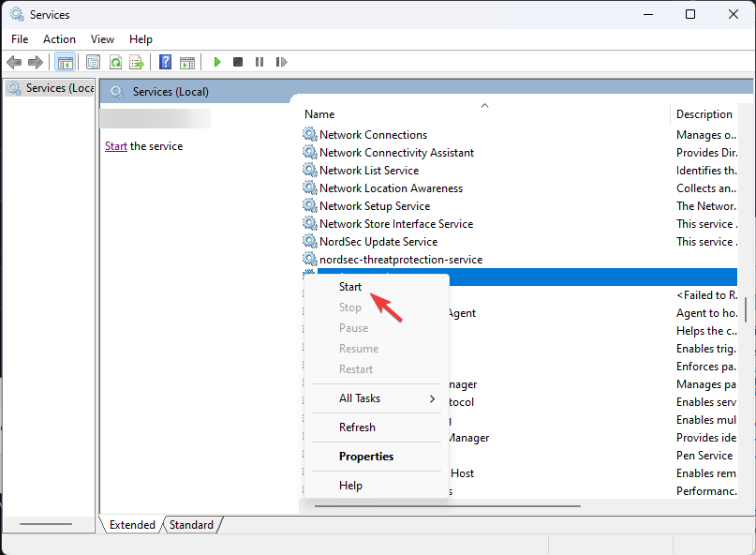The width and height of the screenshot is (756, 555).
Task: Click the Export List toolbar icon
Action: [137, 62]
